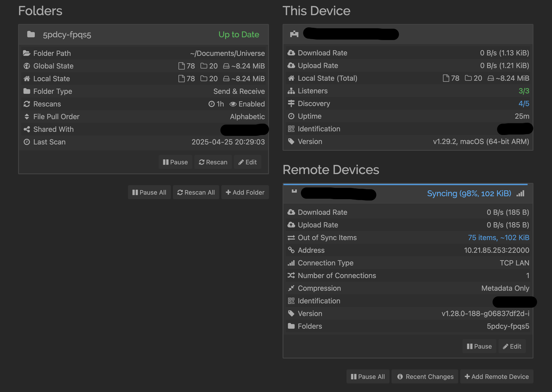Click This Device Download Rate cloud icon

291,53
